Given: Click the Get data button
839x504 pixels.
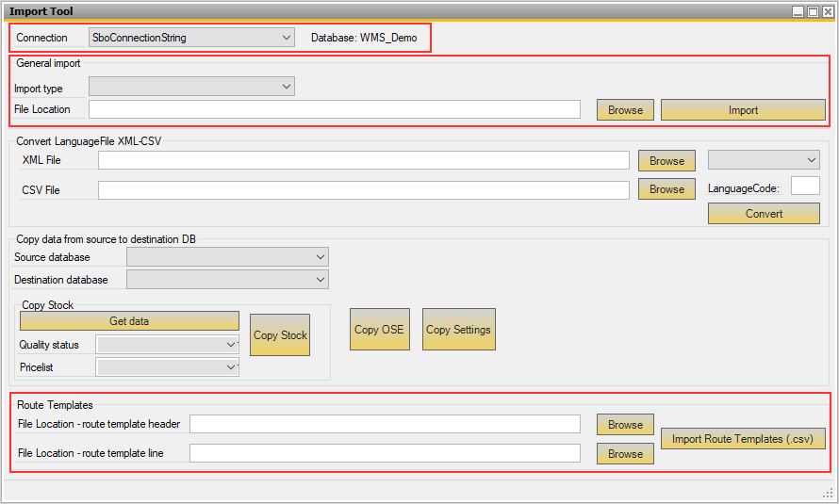Looking at the screenshot, I should [x=129, y=321].
